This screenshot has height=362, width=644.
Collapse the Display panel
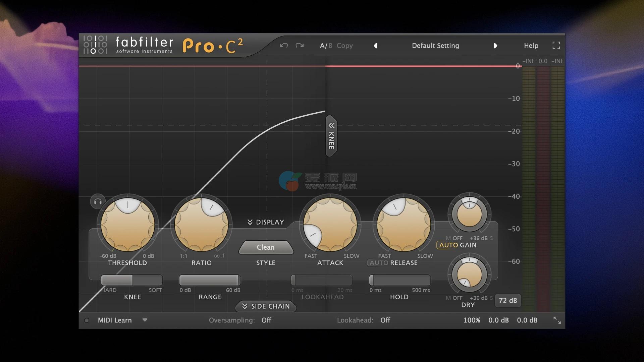[266, 222]
